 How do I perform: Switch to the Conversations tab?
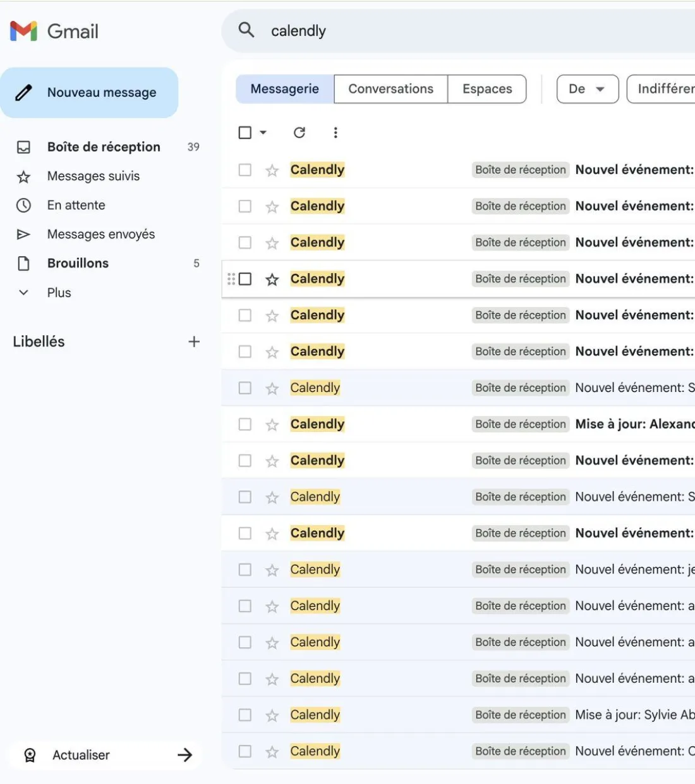(x=391, y=89)
